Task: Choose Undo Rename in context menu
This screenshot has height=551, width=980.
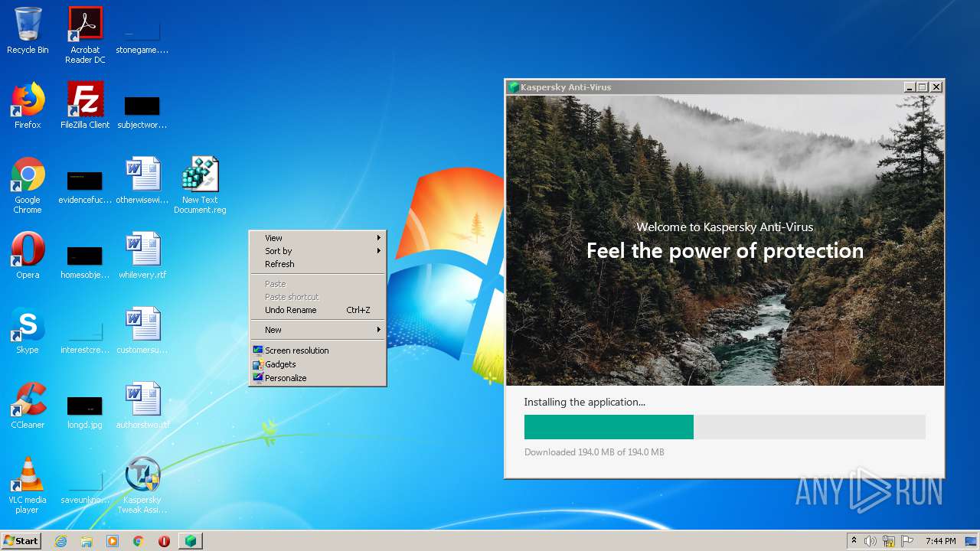Action: pyautogui.click(x=318, y=310)
